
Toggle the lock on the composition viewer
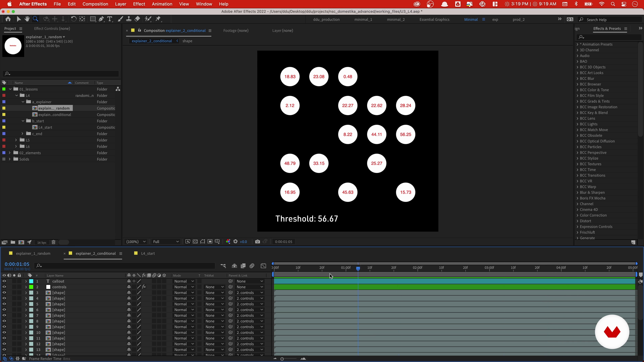point(140,30)
